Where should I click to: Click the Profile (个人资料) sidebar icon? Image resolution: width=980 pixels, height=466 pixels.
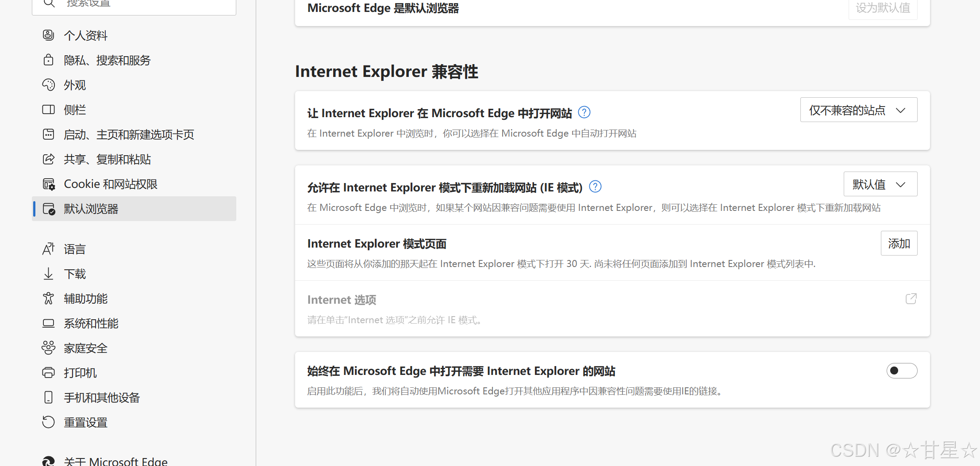click(x=49, y=35)
